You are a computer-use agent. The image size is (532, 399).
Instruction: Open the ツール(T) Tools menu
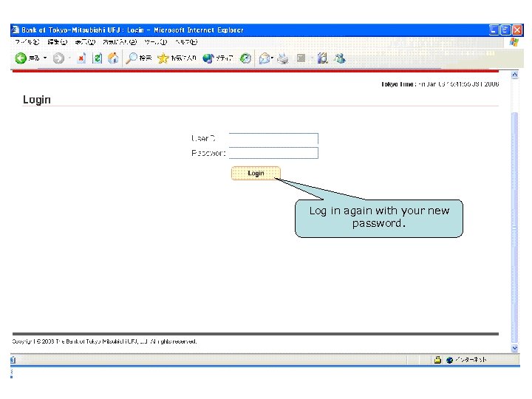click(156, 42)
